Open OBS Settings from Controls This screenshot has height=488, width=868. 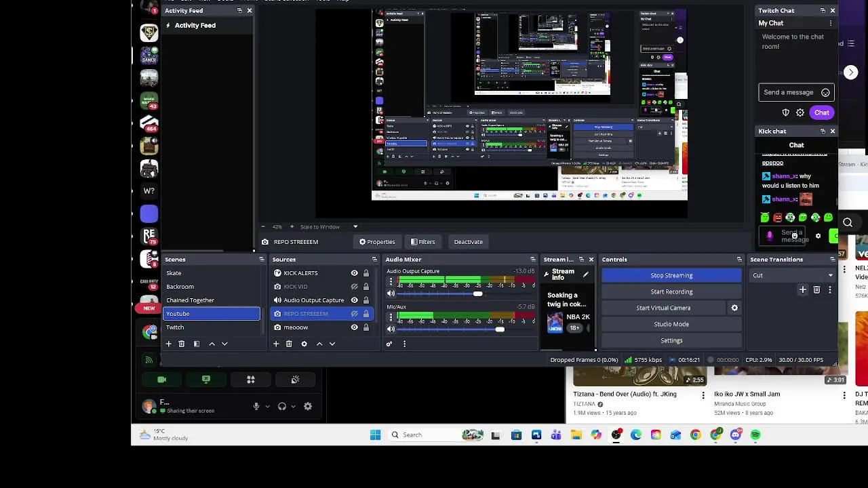click(x=671, y=340)
